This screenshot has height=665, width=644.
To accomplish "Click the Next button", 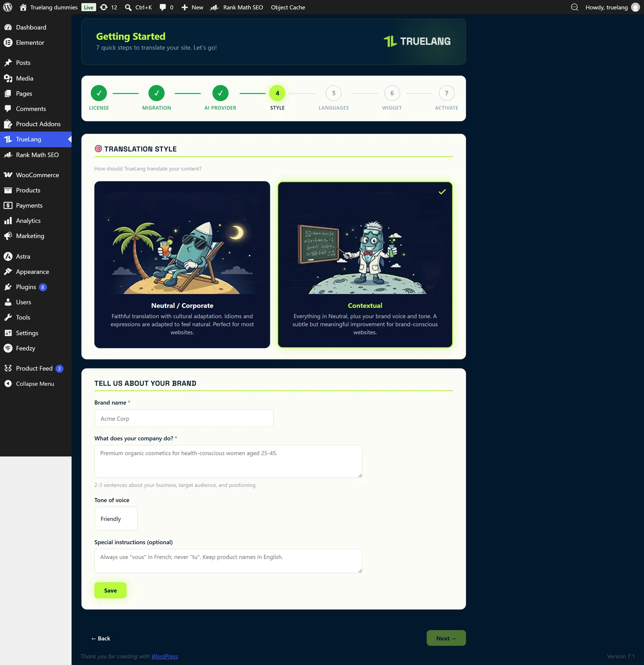I will 446,638.
